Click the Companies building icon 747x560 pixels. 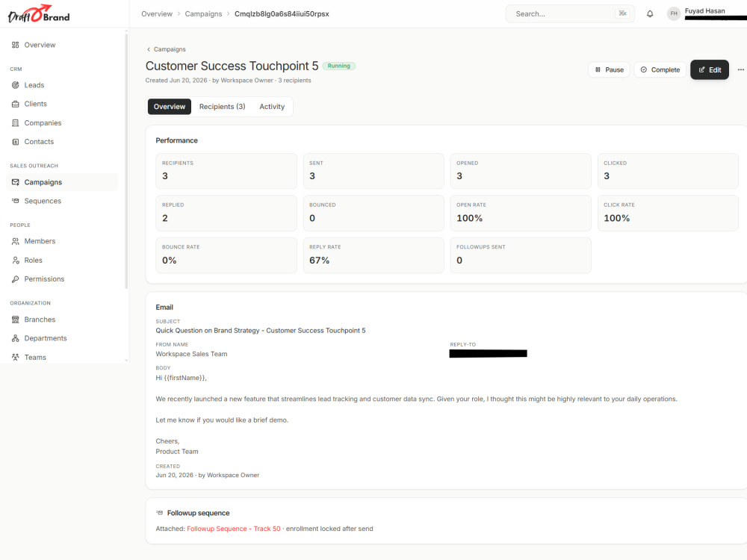15,123
